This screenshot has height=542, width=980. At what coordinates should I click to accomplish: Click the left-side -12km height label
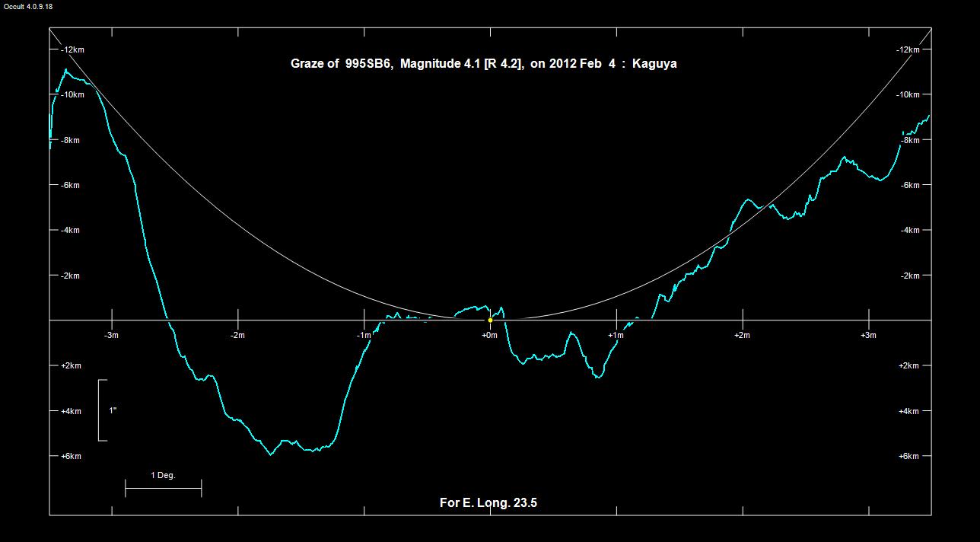coord(72,49)
